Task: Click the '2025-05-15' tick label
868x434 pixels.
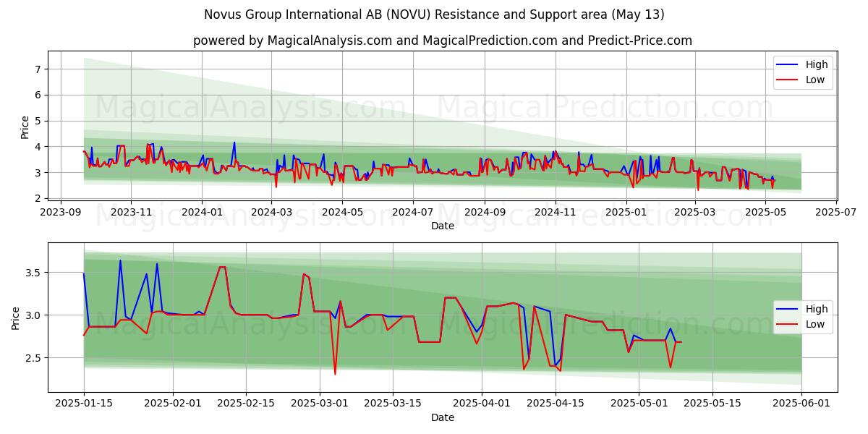Action: [x=712, y=404]
